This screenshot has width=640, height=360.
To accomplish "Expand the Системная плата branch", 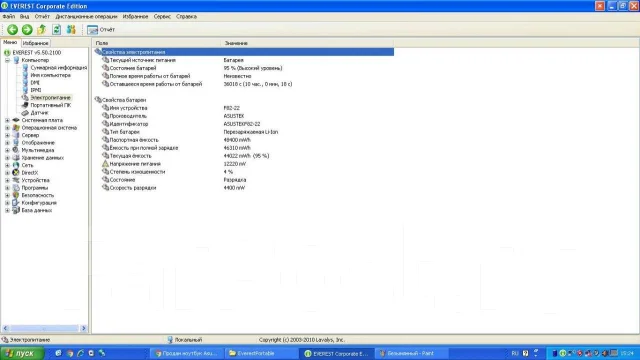I will click(x=7, y=120).
